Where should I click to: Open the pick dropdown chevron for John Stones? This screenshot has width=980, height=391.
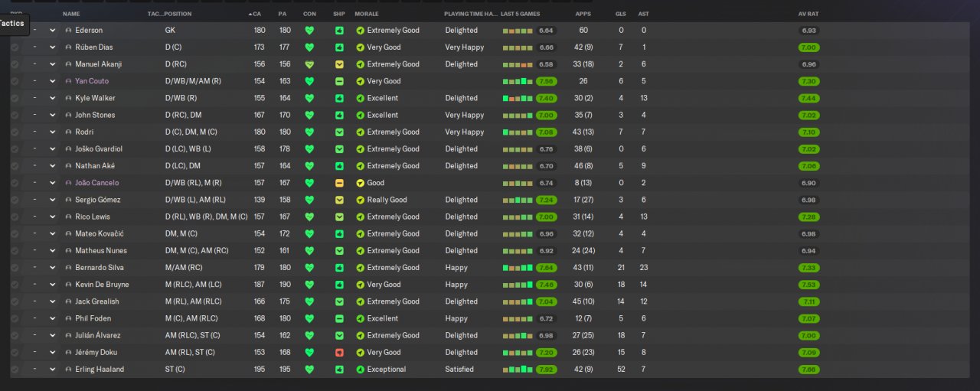(x=53, y=115)
